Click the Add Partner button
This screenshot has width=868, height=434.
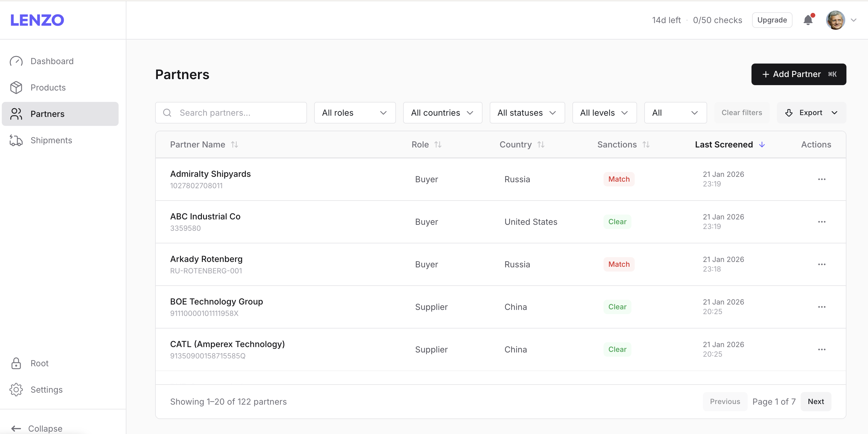(798, 74)
